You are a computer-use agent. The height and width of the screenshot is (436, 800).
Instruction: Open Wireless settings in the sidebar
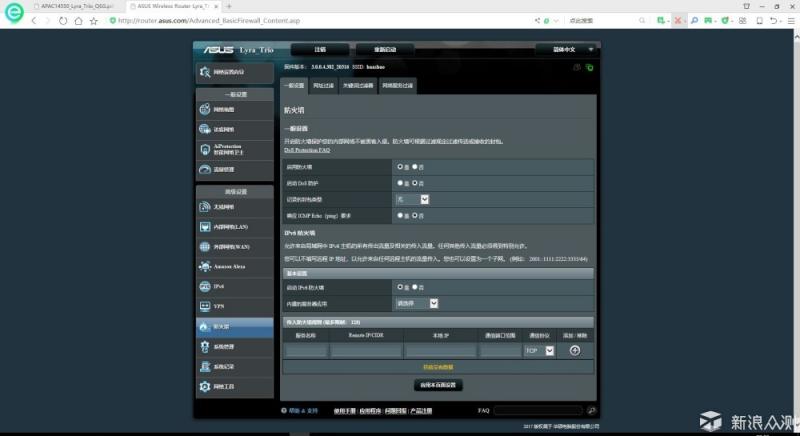[235, 207]
